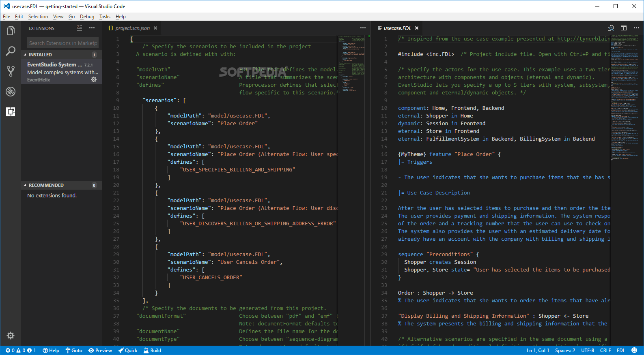Click the installed extensions count badge

tap(94, 55)
